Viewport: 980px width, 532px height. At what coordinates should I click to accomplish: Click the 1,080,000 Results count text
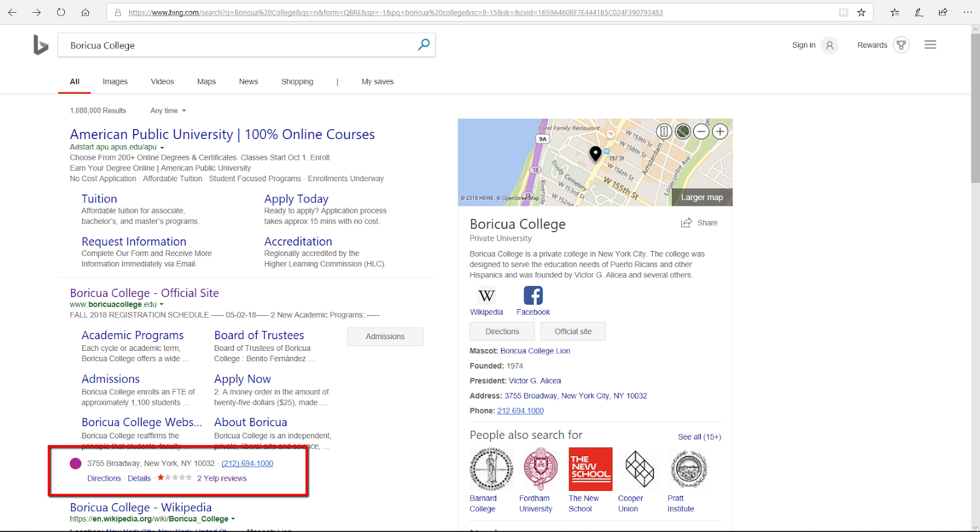pos(98,111)
